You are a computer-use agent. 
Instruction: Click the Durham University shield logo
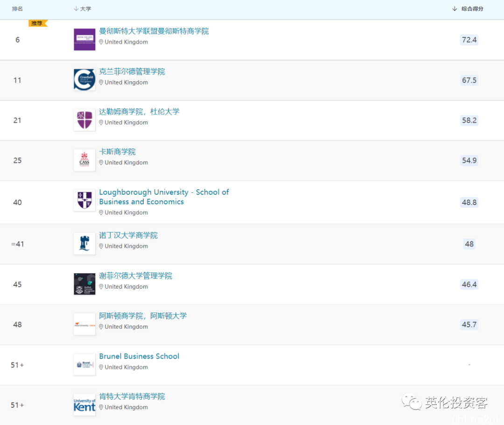(x=84, y=120)
